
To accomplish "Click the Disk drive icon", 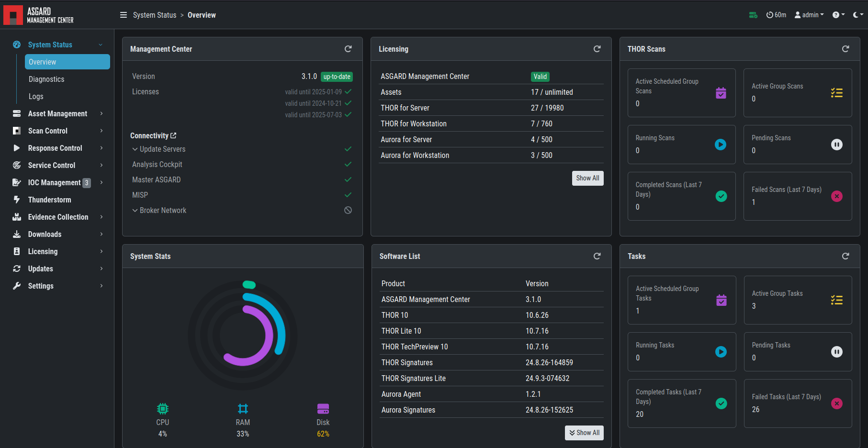I will [323, 409].
